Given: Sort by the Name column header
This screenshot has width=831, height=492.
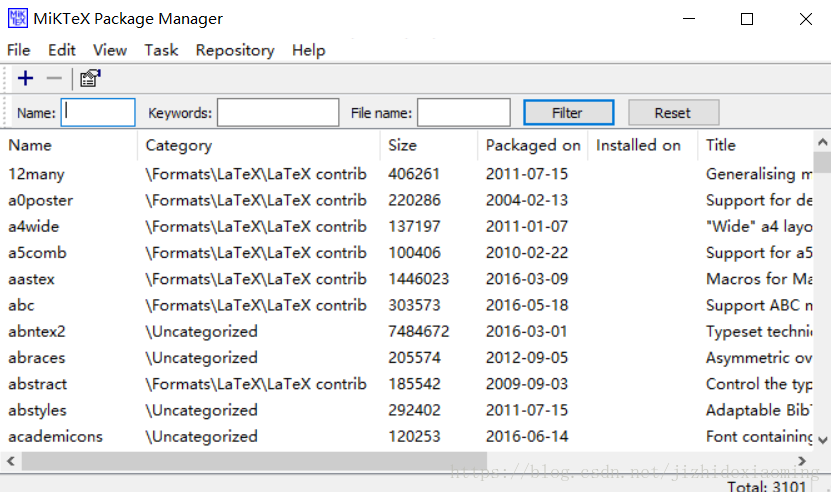Looking at the screenshot, I should click(69, 145).
